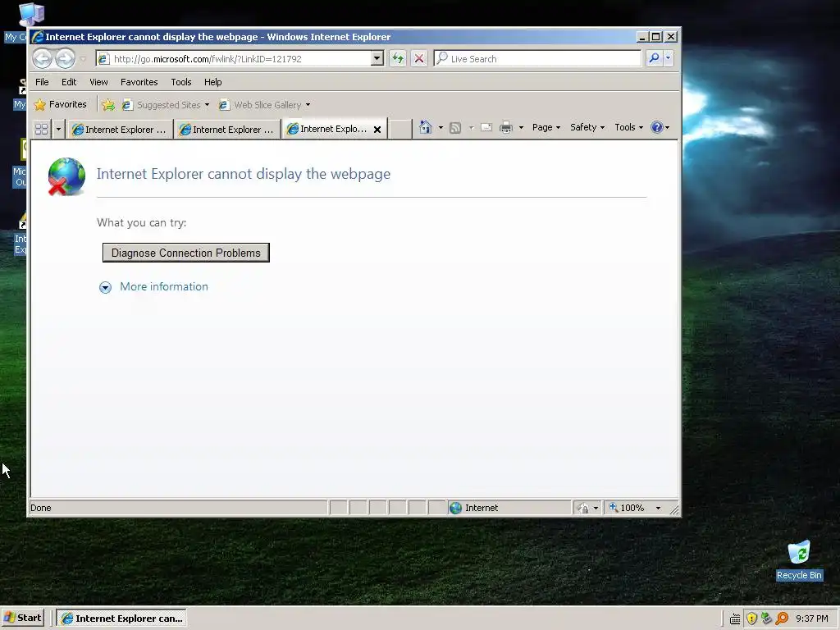840x630 pixels.
Task: Click the Internet security zone indicator
Action: click(x=509, y=508)
